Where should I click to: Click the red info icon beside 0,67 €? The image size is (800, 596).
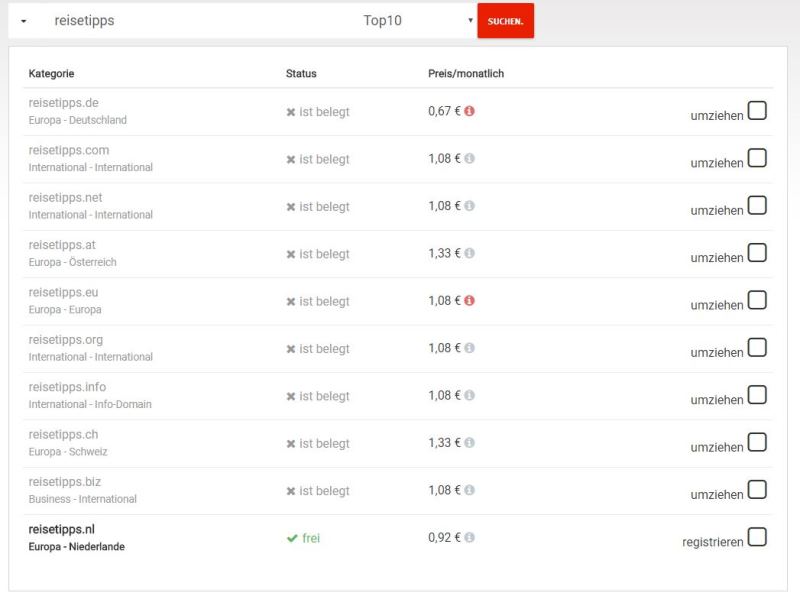coord(469,111)
